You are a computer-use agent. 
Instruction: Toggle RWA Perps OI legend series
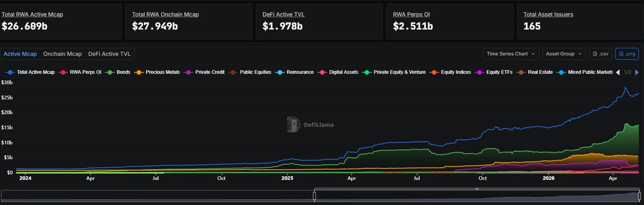coord(80,72)
